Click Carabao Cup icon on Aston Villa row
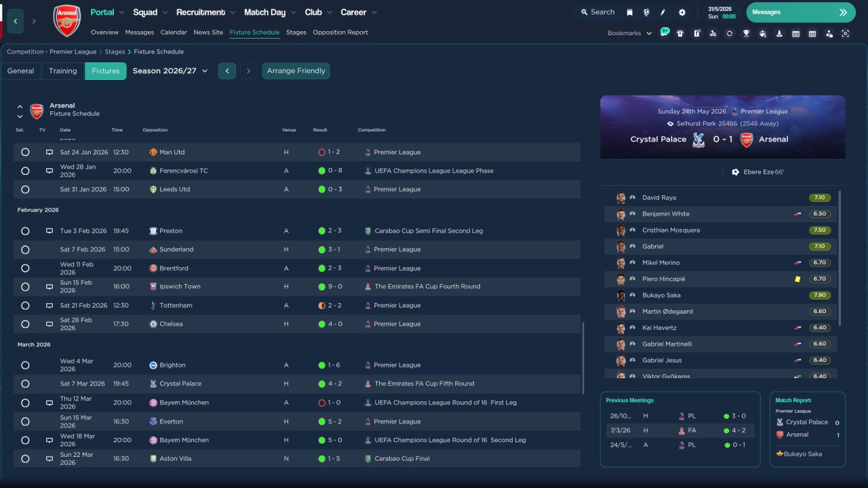Image resolution: width=868 pixels, height=488 pixels. pyautogui.click(x=368, y=459)
